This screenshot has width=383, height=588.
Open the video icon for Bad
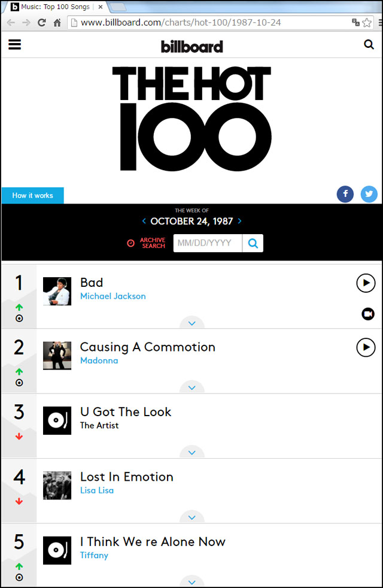[x=368, y=314]
